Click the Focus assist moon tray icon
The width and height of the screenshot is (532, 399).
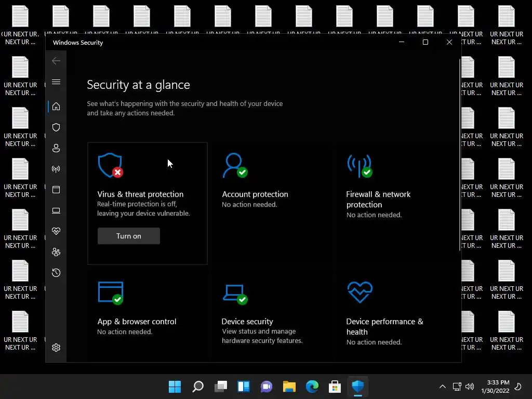518,387
